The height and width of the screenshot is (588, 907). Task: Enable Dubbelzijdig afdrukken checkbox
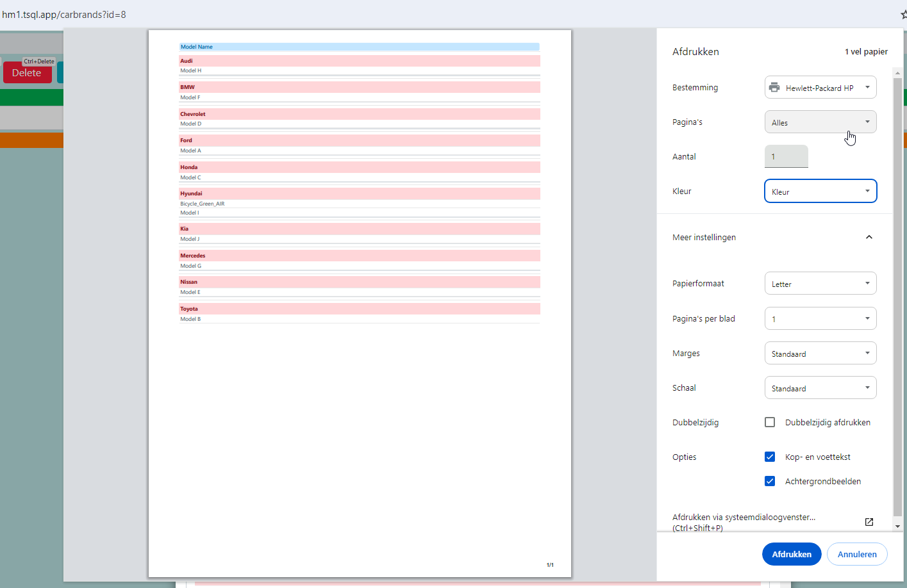pyautogui.click(x=770, y=422)
